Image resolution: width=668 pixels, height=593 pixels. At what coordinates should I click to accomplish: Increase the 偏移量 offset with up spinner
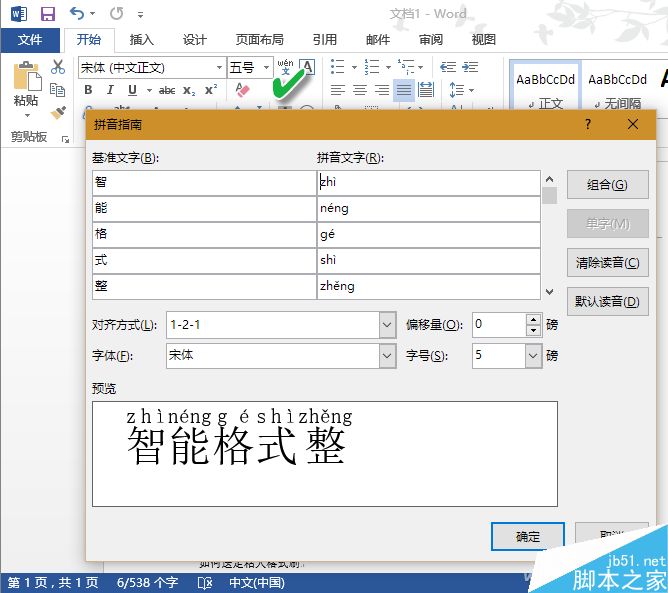[533, 319]
